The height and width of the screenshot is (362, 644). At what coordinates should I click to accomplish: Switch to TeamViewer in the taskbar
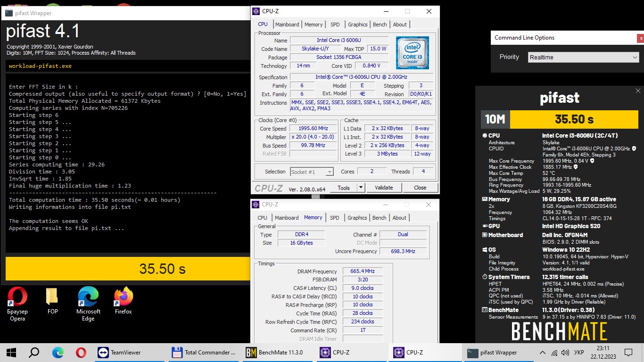tap(129, 352)
